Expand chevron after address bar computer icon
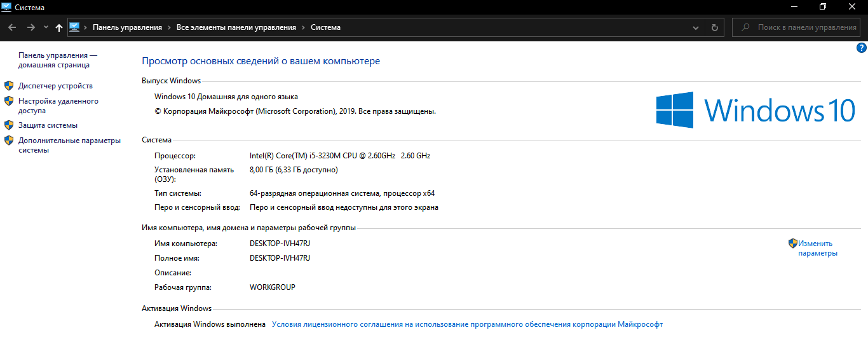868x337 pixels. (85, 27)
